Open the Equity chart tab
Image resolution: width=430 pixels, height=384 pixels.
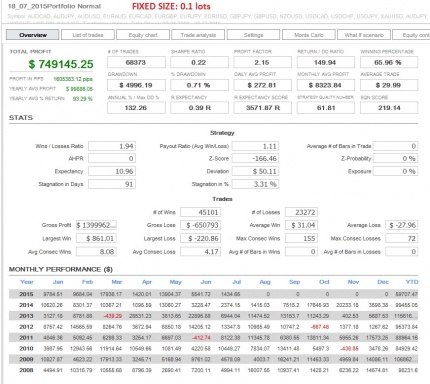[x=143, y=35]
